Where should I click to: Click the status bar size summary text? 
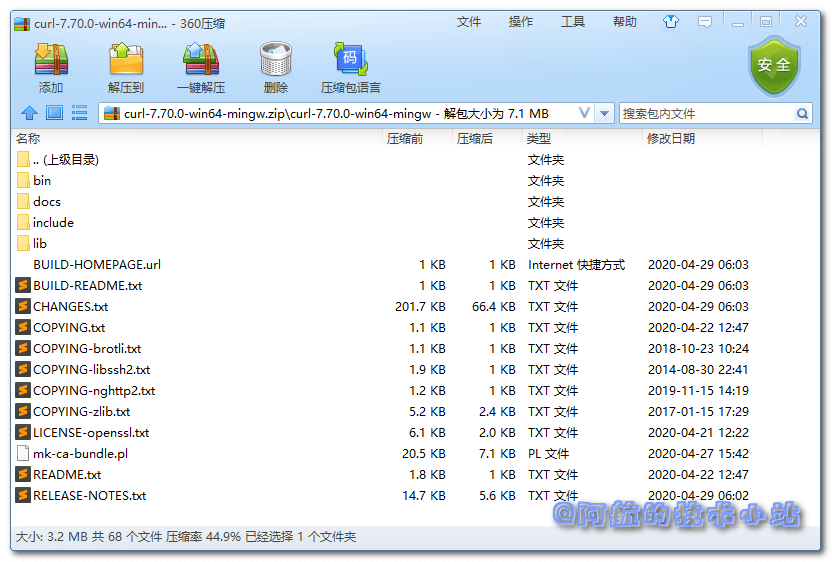(186, 537)
